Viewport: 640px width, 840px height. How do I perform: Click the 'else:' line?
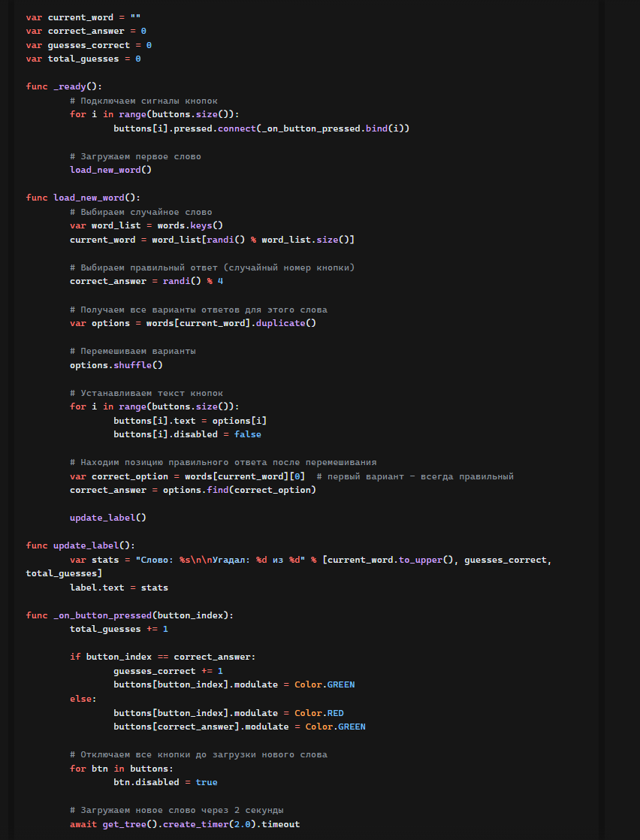point(83,699)
